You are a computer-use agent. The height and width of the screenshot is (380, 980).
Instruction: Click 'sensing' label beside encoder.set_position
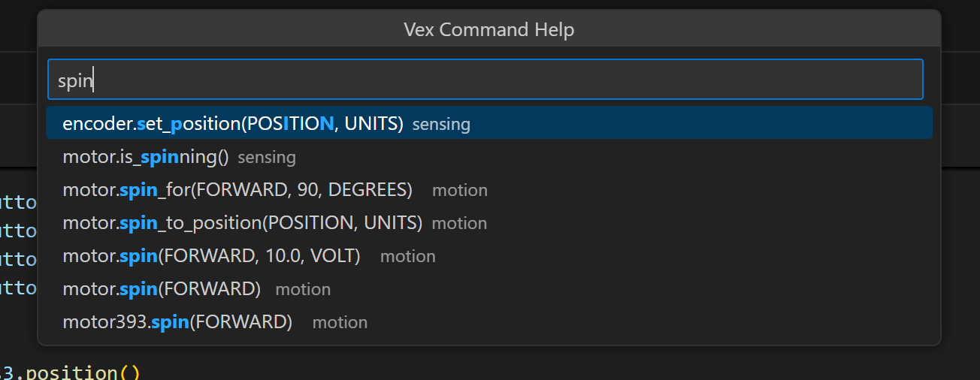pos(441,125)
